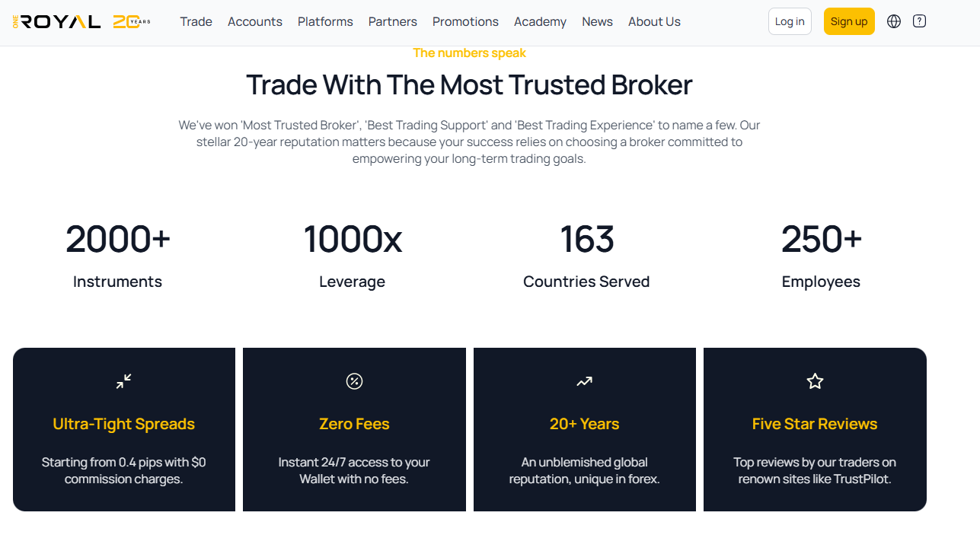Viewport: 980px width, 538px height.
Task: Open the Partners dropdown menu
Action: tap(393, 21)
